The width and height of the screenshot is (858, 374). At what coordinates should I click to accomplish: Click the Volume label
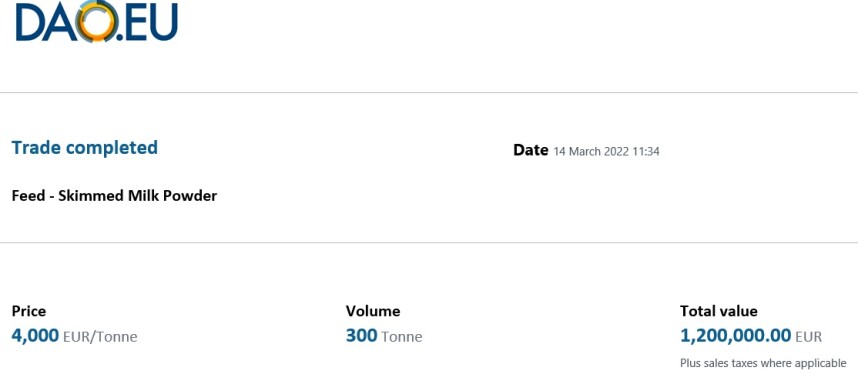pyautogui.click(x=373, y=311)
